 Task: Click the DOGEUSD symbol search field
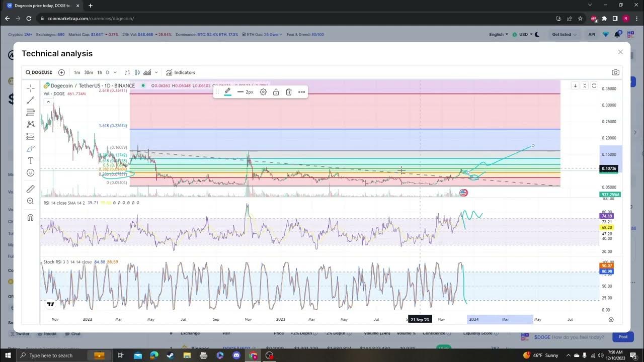[39, 72]
